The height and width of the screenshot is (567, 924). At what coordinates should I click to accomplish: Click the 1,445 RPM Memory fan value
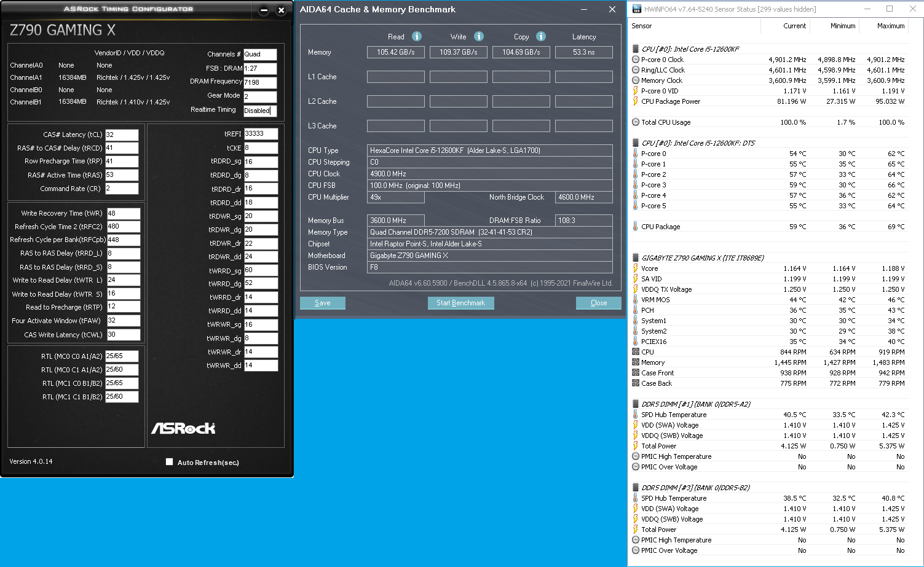pyautogui.click(x=790, y=362)
